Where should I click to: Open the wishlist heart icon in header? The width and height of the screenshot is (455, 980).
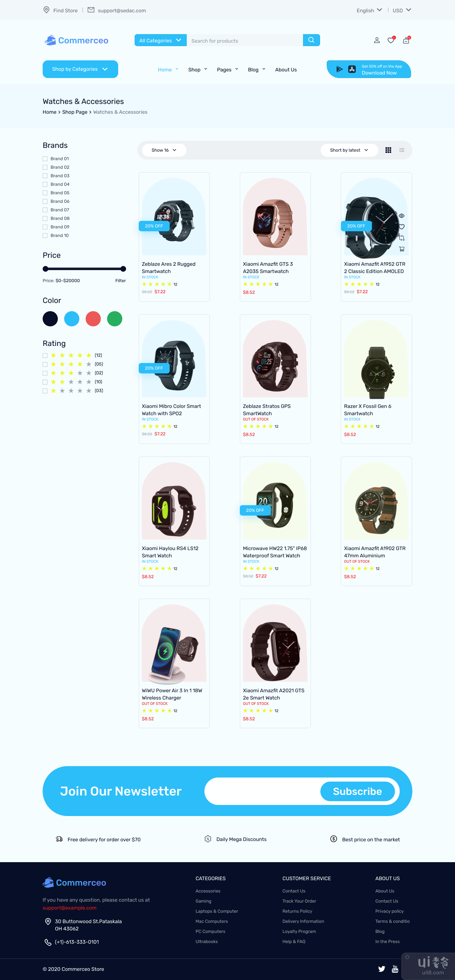[391, 40]
